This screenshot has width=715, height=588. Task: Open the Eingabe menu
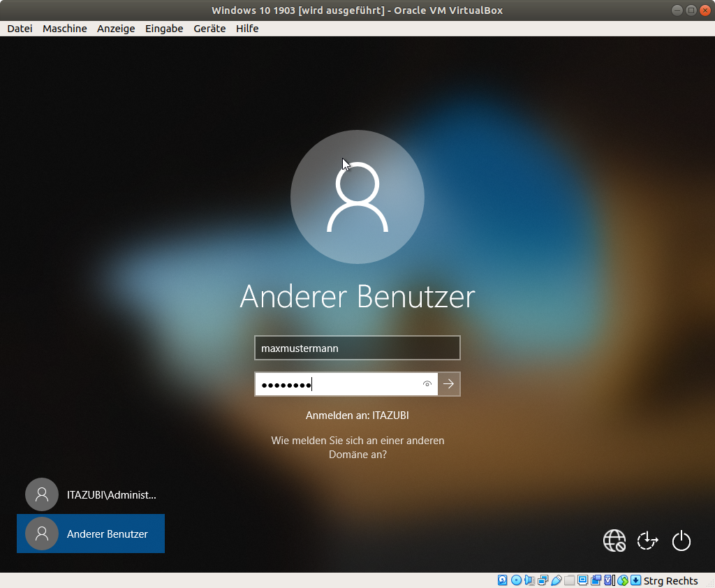(x=164, y=28)
